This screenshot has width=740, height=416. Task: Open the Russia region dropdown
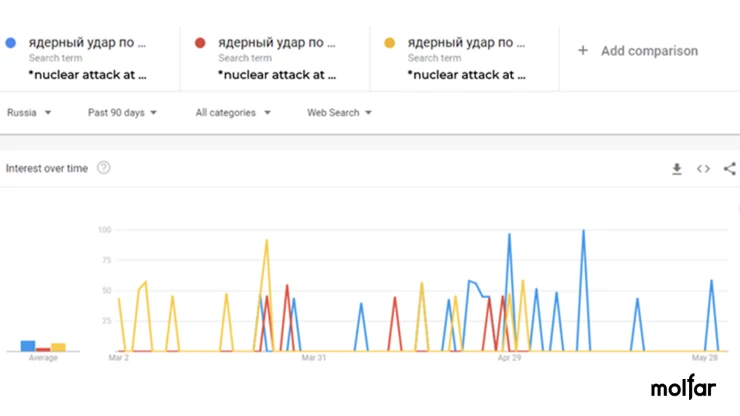click(29, 112)
